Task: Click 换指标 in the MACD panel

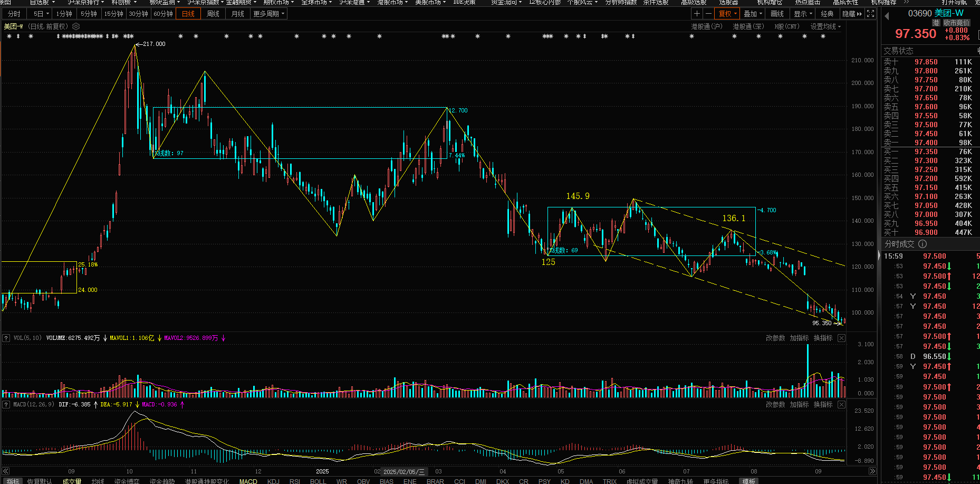Action: tap(823, 404)
